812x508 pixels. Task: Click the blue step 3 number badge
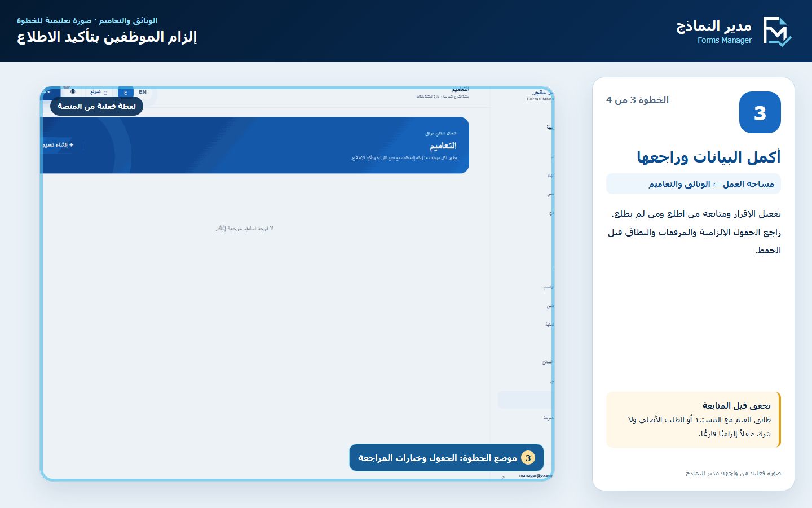(x=760, y=112)
